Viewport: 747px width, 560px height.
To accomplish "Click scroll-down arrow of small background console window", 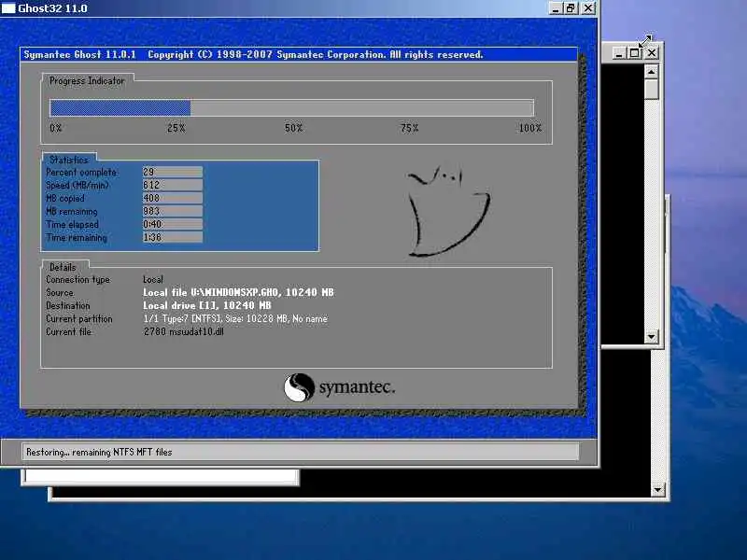I will [x=651, y=337].
